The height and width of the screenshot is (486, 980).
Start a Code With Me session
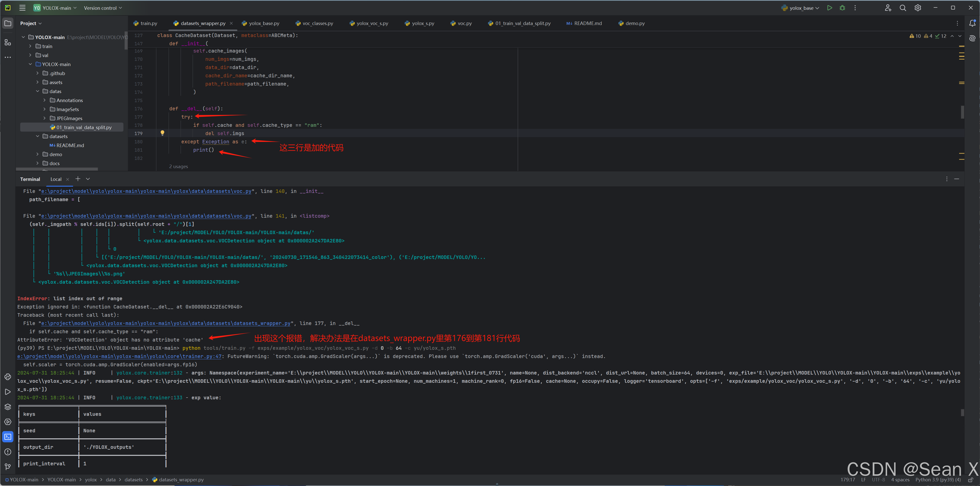[887, 8]
